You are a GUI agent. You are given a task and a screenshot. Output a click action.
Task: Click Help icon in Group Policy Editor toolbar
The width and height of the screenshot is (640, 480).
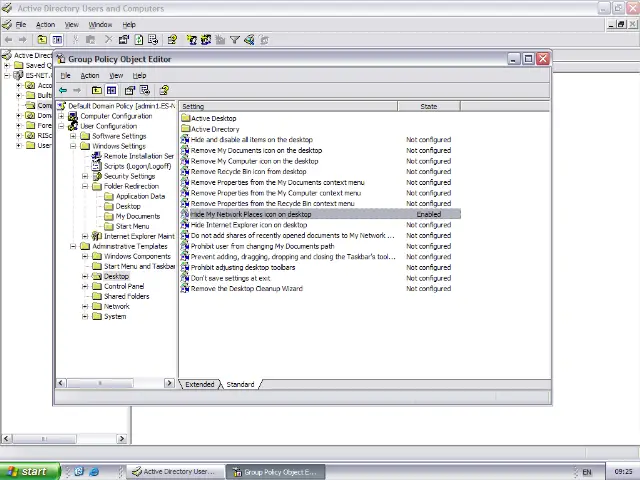[x=164, y=91]
